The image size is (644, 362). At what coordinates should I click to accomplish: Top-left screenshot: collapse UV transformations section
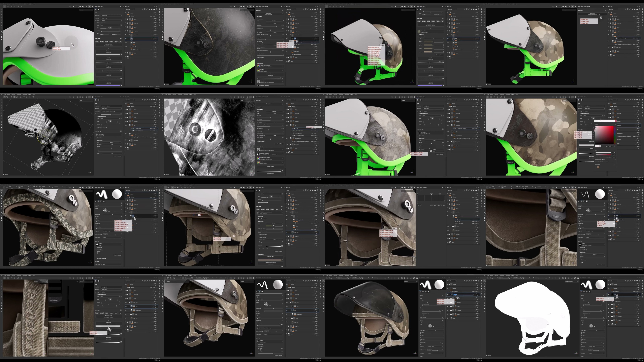pyautogui.click(x=101, y=23)
